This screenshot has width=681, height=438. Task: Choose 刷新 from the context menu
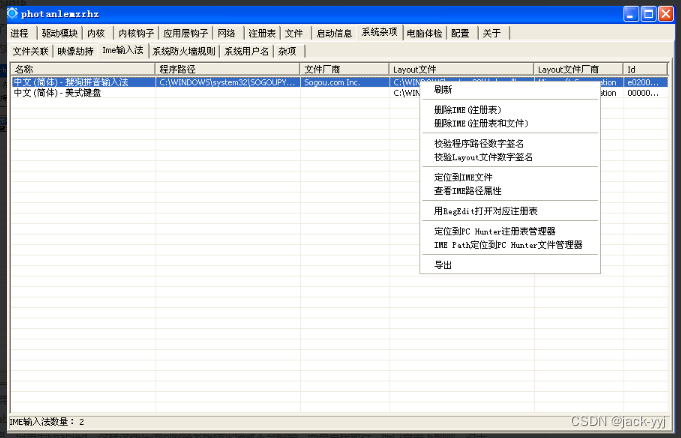point(510,90)
